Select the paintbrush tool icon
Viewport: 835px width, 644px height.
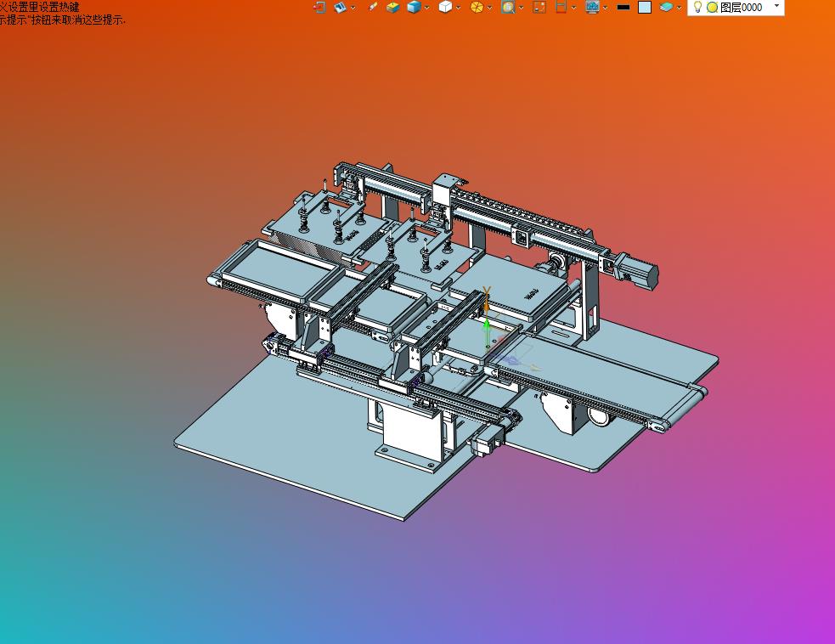tap(372, 7)
